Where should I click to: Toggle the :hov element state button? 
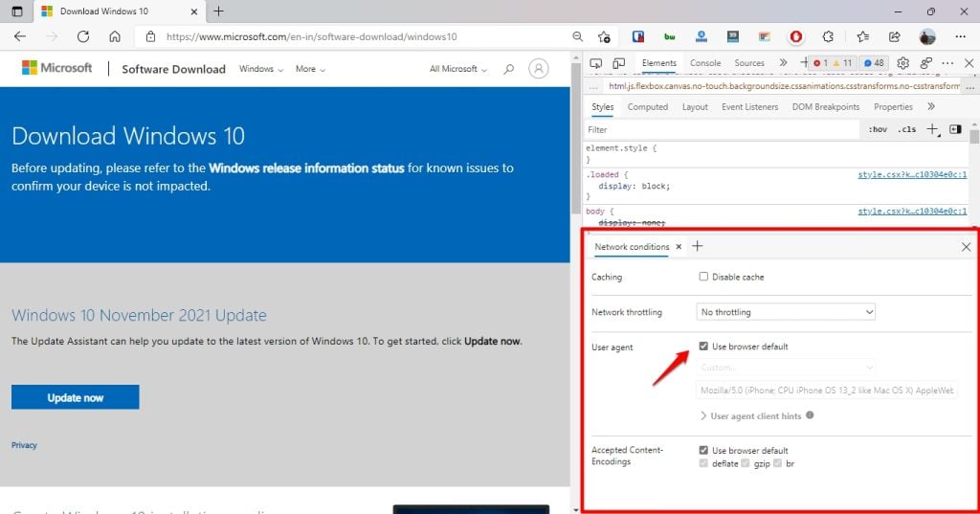coord(878,129)
